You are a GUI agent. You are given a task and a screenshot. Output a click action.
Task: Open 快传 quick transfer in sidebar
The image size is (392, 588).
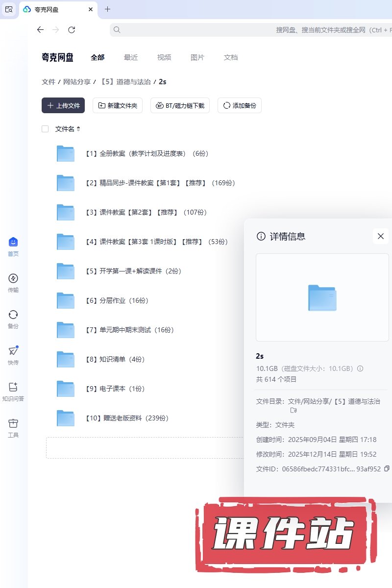click(x=13, y=351)
